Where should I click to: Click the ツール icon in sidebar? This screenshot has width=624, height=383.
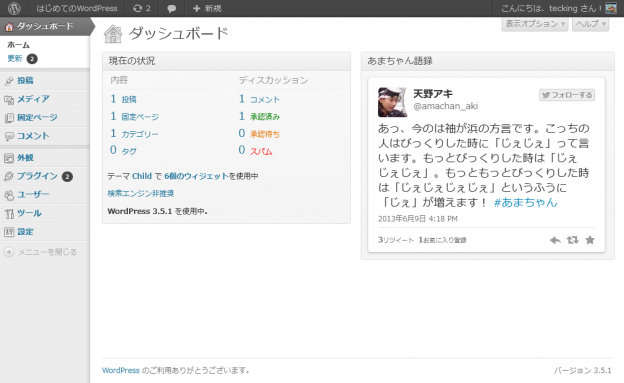click(x=9, y=214)
